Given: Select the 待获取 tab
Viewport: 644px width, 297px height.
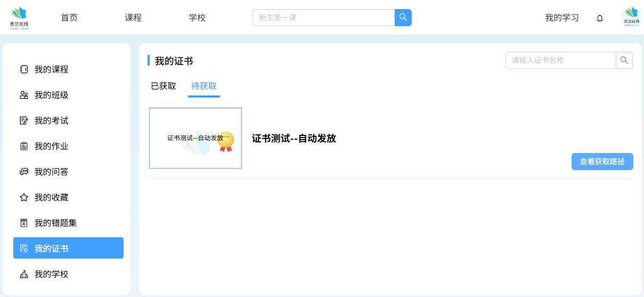Looking at the screenshot, I should pyautogui.click(x=203, y=86).
